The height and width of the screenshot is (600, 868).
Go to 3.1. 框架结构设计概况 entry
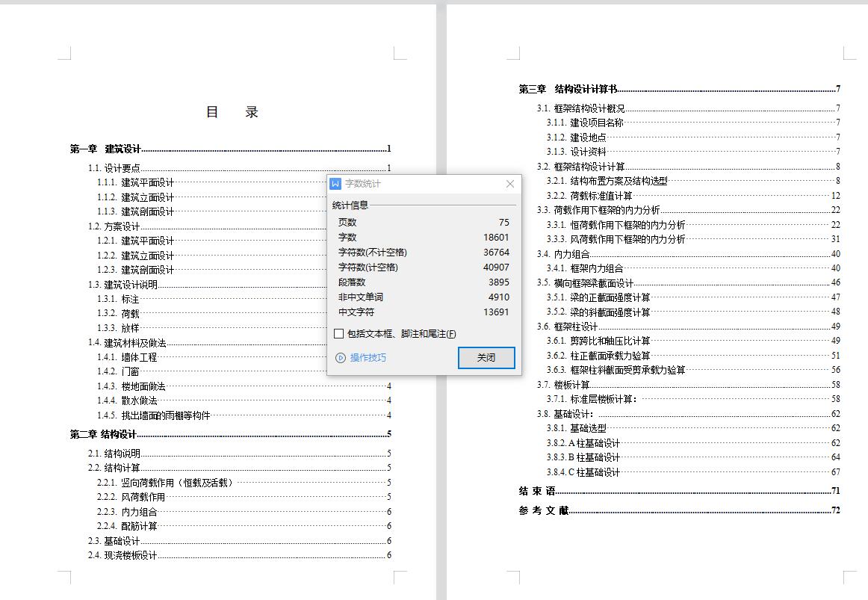tap(688, 108)
